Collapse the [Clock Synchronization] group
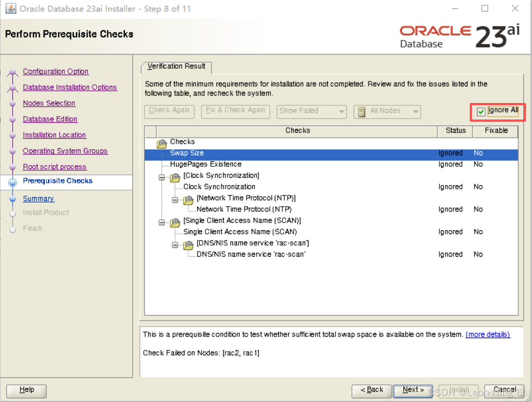The width and height of the screenshot is (532, 402). [162, 177]
